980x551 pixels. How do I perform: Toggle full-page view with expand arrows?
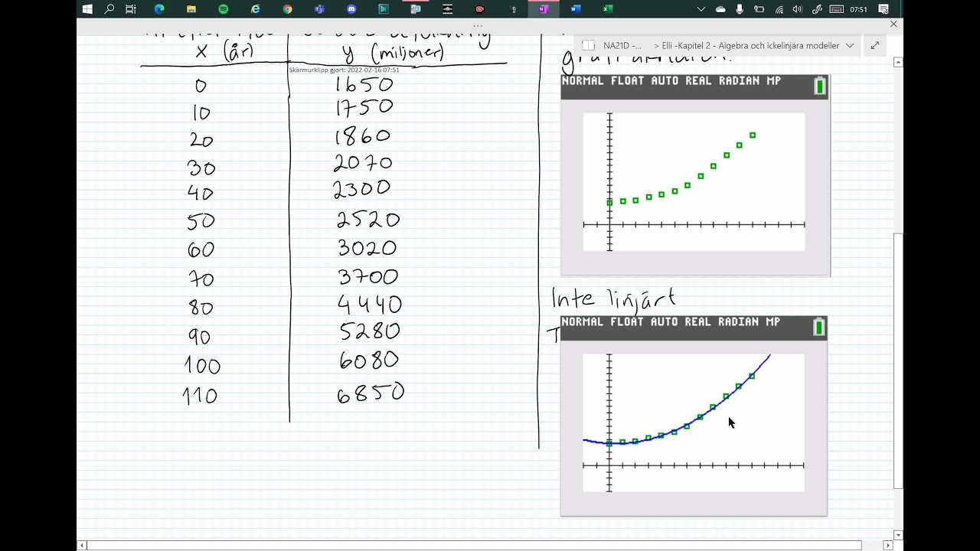pos(875,45)
